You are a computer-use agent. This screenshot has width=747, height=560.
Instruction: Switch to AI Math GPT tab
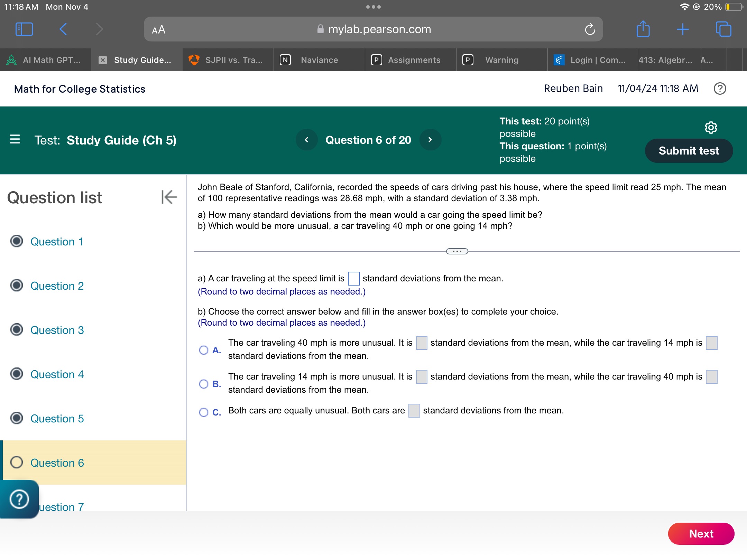46,60
